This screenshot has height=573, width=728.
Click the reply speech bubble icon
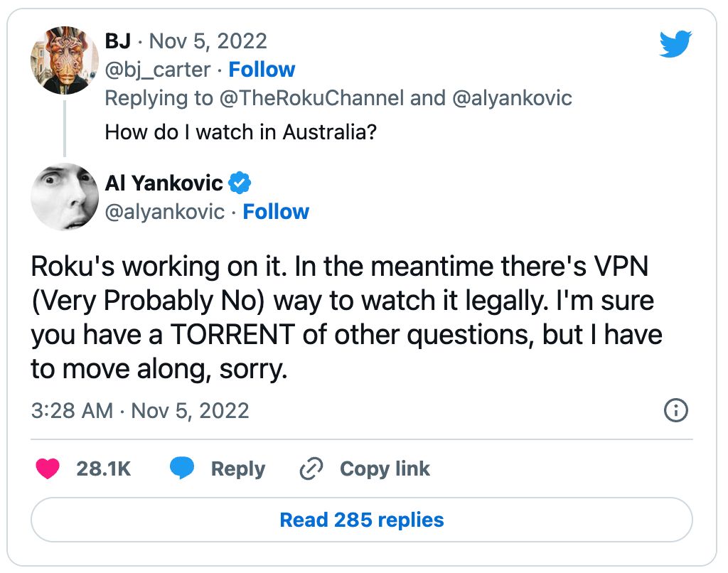pos(183,468)
